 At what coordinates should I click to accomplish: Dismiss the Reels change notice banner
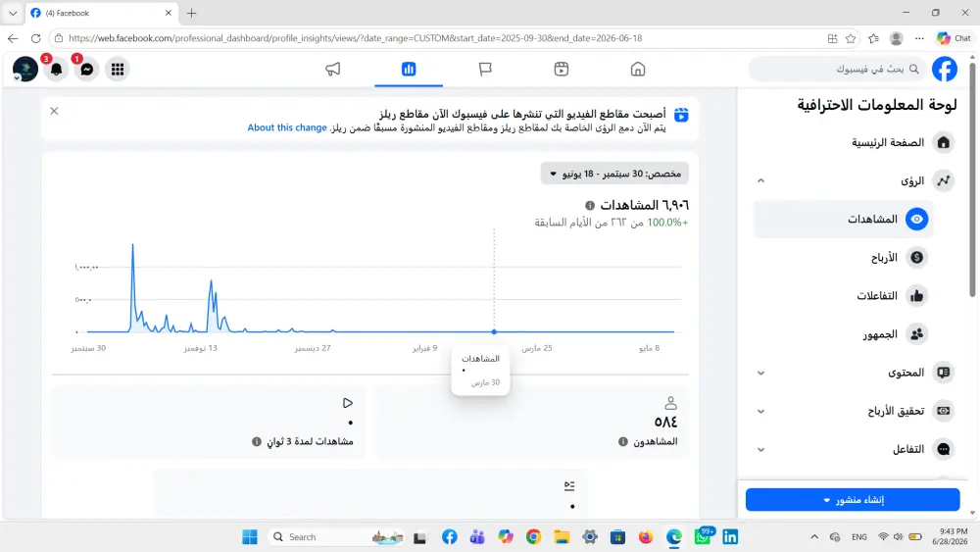tap(54, 111)
